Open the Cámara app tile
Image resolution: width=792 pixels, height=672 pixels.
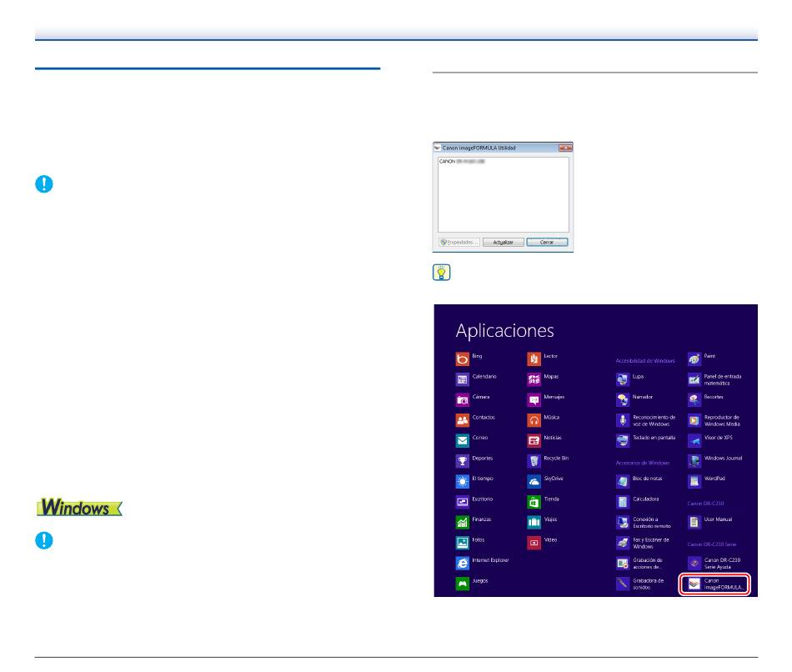(472, 399)
